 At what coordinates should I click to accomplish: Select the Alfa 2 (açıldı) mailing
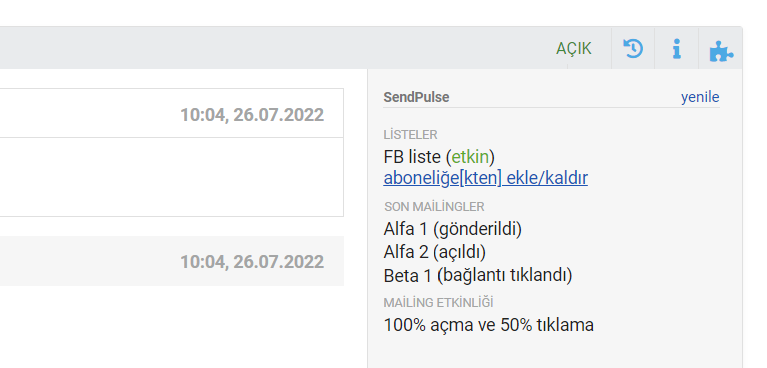tap(434, 252)
